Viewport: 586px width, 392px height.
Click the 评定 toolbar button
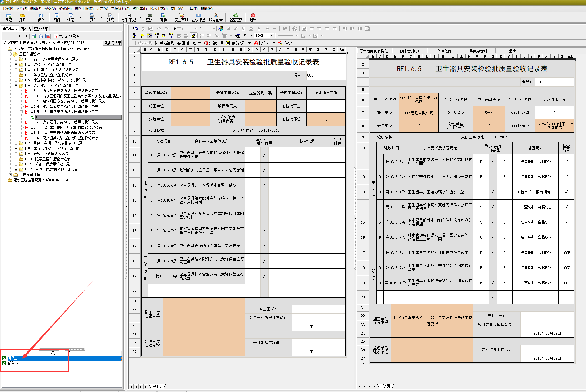pos(285,43)
